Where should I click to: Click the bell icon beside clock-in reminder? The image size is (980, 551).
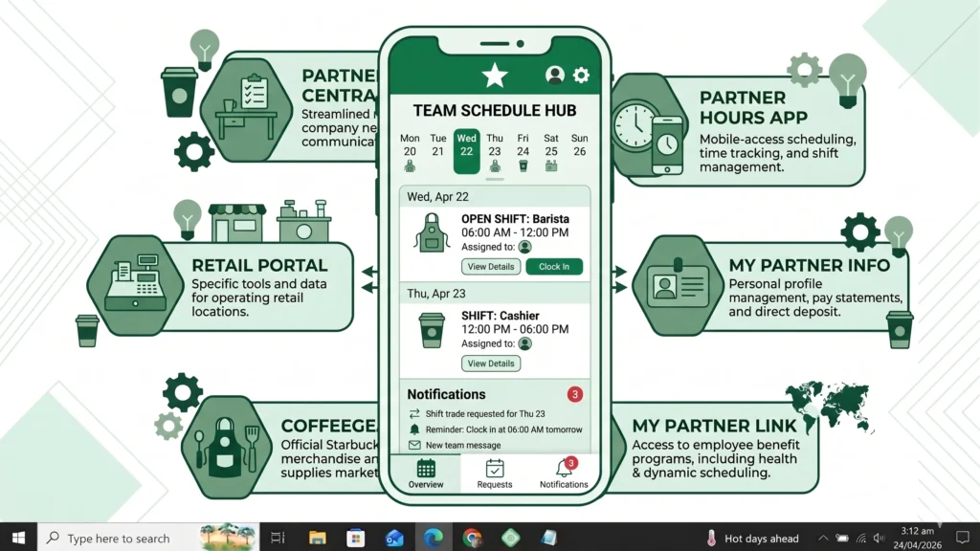pyautogui.click(x=414, y=430)
